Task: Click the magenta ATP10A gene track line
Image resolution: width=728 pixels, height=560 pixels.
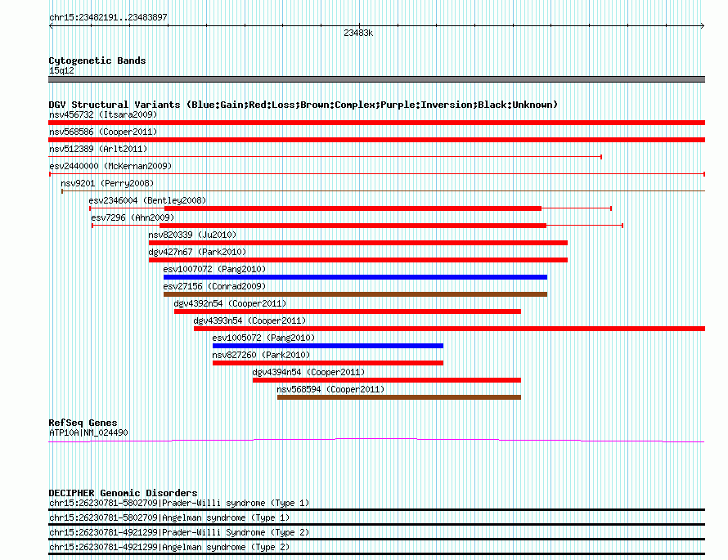Action: [376, 440]
